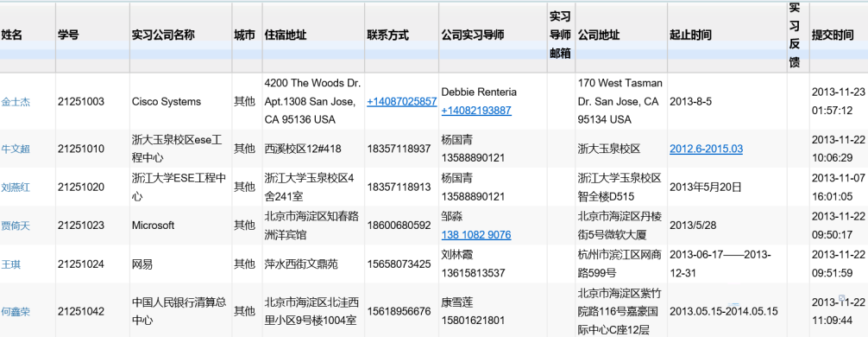This screenshot has height=337, width=868.
Task: Select student ID cell 21251010
Action: click(81, 149)
